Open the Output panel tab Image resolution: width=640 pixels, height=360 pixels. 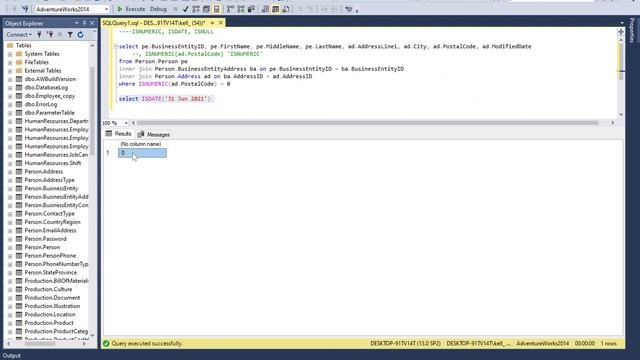tap(12, 356)
